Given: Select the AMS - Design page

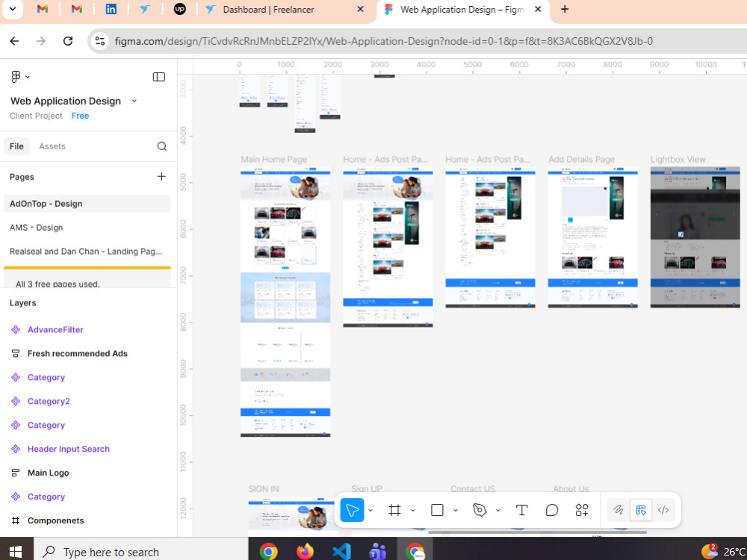Looking at the screenshot, I should [x=87, y=228].
